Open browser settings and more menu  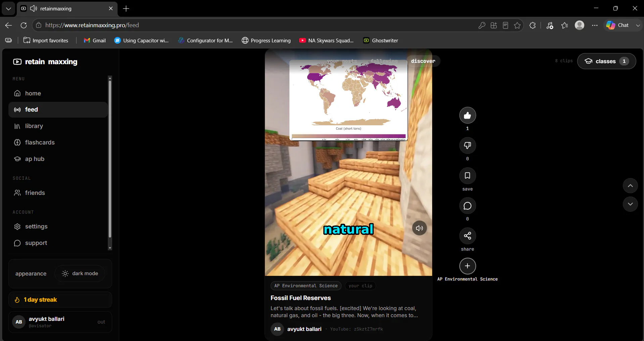595,25
